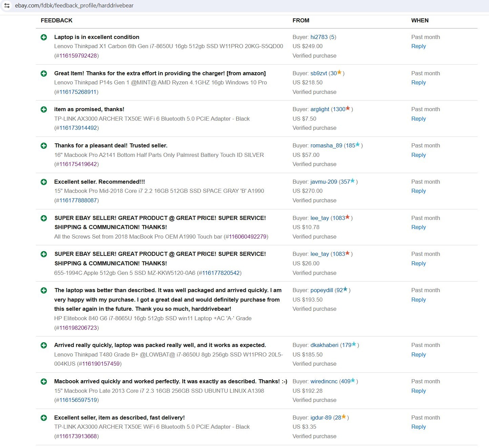Reply to lee_tay's Screws Set feedback
Image resolution: width=489 pixels, height=448 pixels.
pyautogui.click(x=419, y=227)
